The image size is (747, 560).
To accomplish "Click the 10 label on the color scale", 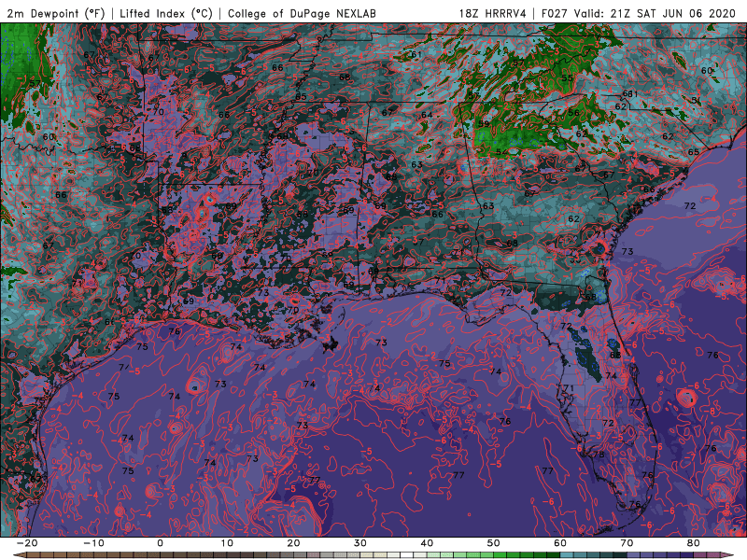I will pos(227,543).
